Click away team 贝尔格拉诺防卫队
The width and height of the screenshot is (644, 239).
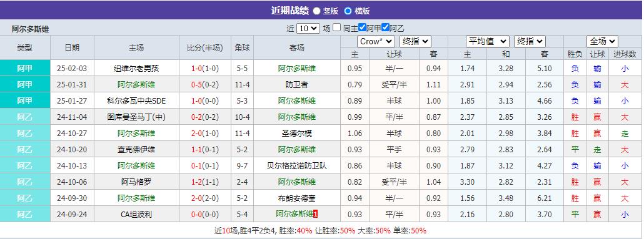[296, 166]
